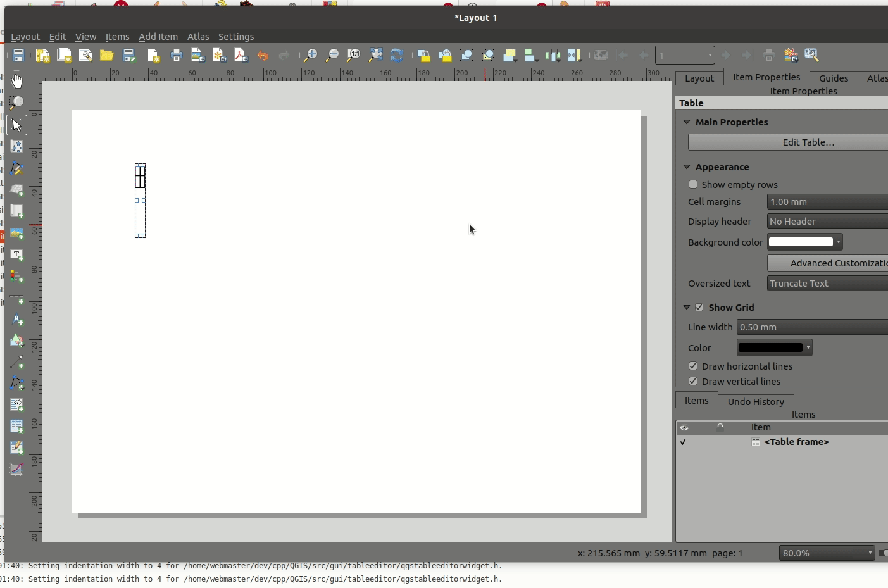This screenshot has height=588, width=888.
Task: Click the Zoom In magnifier icon
Action: click(310, 56)
